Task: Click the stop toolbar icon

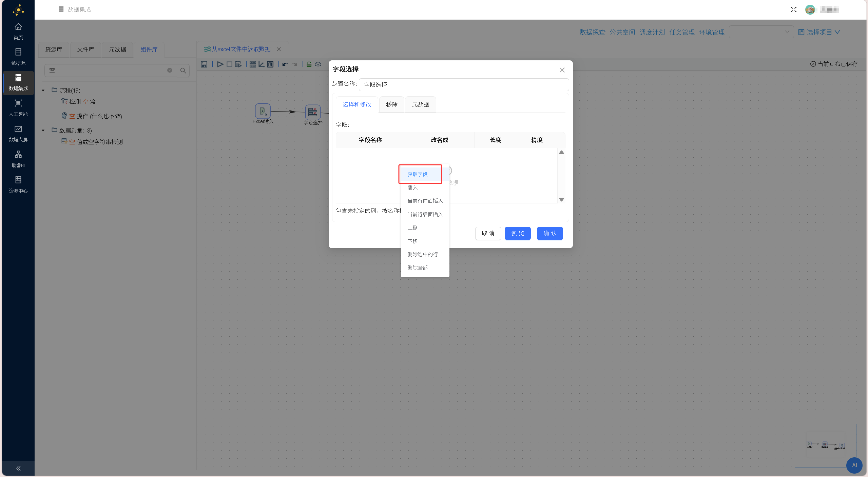Action: click(229, 64)
